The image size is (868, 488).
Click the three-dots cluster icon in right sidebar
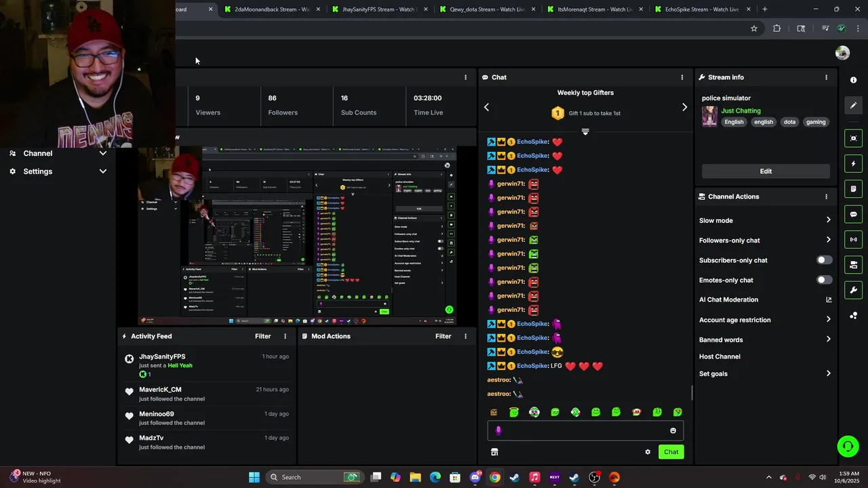853,315
